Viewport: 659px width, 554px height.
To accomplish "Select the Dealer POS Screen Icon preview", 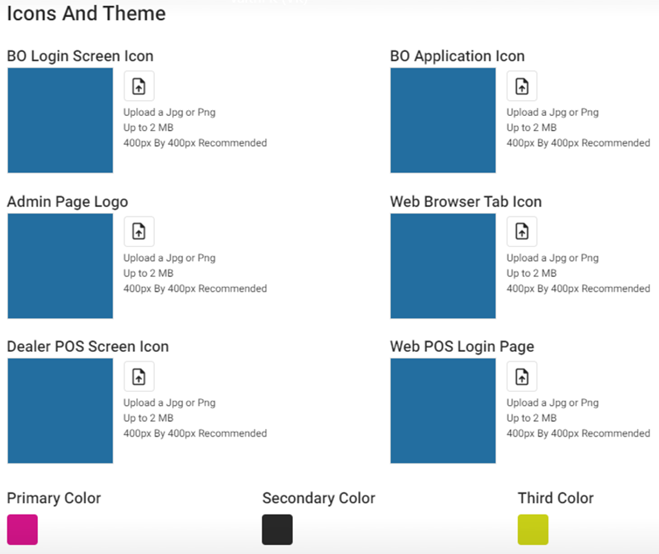I will (60, 410).
